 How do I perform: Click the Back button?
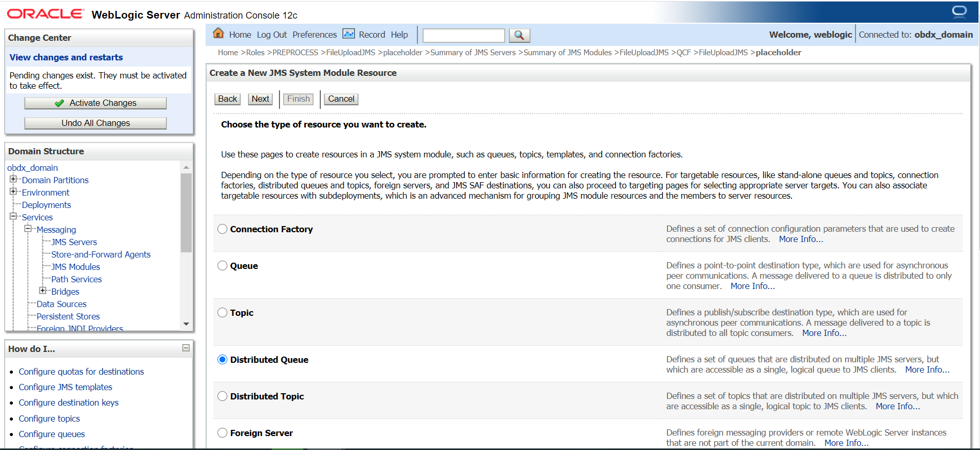pyautogui.click(x=227, y=99)
